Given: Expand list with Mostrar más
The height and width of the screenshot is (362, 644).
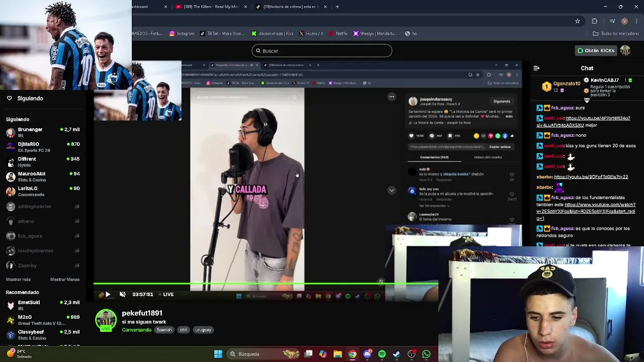Looking at the screenshot, I should click(x=18, y=280).
